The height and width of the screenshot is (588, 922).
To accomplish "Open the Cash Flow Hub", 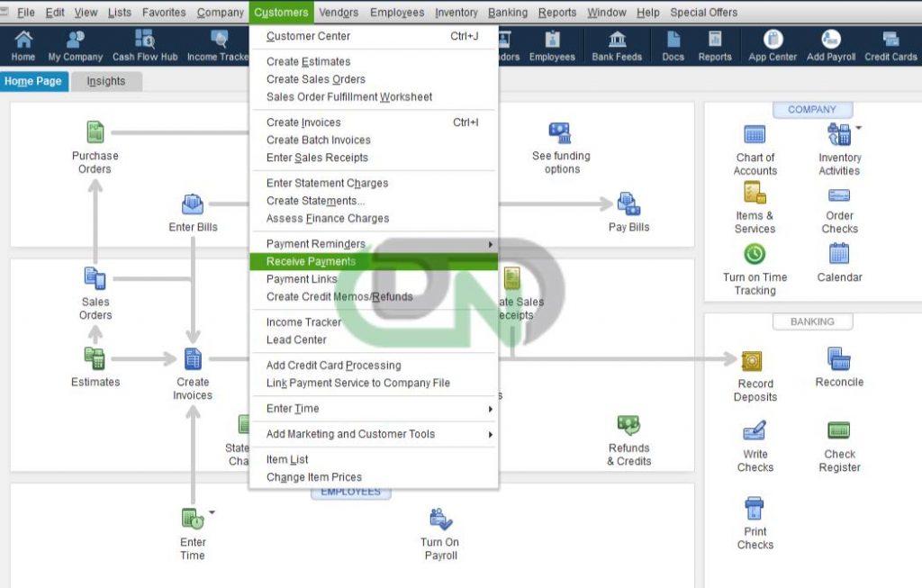I will click(143, 45).
